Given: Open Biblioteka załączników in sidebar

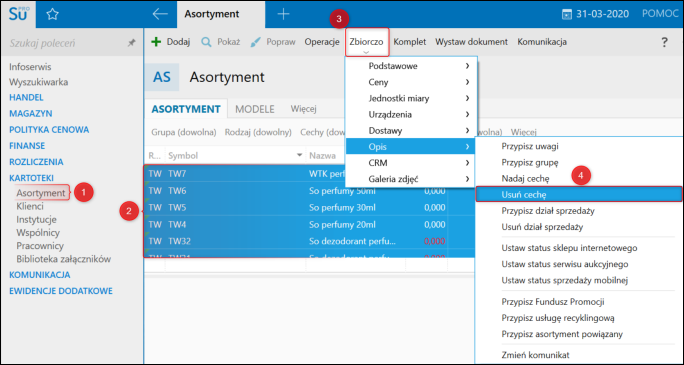Looking at the screenshot, I should [64, 259].
